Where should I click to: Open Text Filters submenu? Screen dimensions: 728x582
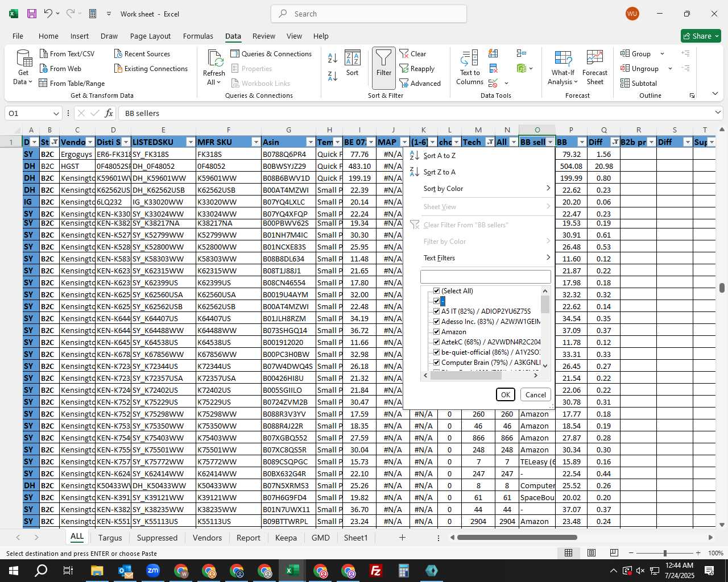pyautogui.click(x=480, y=258)
